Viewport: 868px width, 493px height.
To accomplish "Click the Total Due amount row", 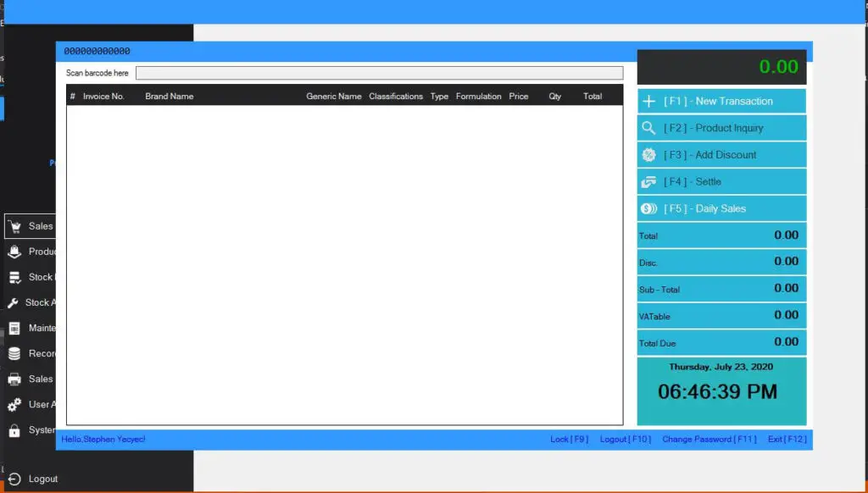I will (721, 342).
